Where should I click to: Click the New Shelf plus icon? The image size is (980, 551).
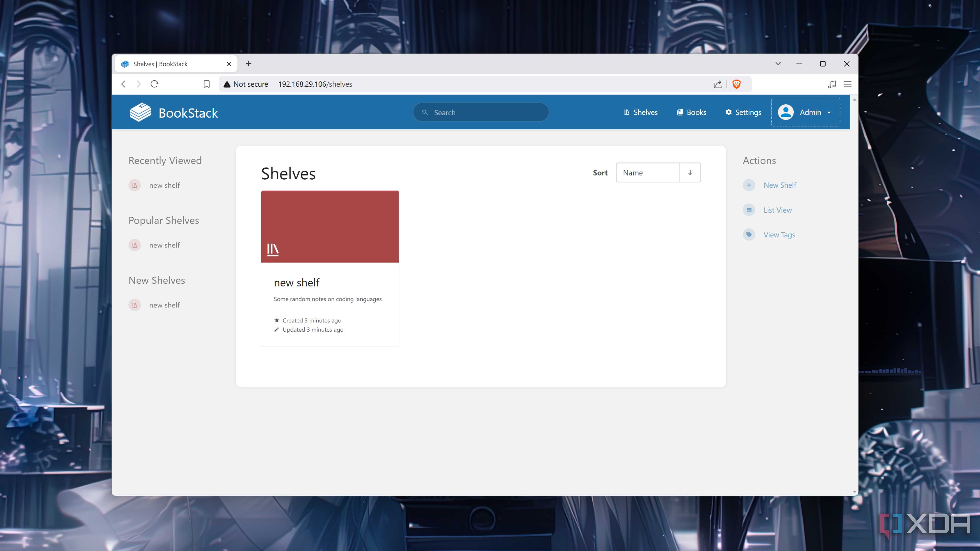coord(749,185)
